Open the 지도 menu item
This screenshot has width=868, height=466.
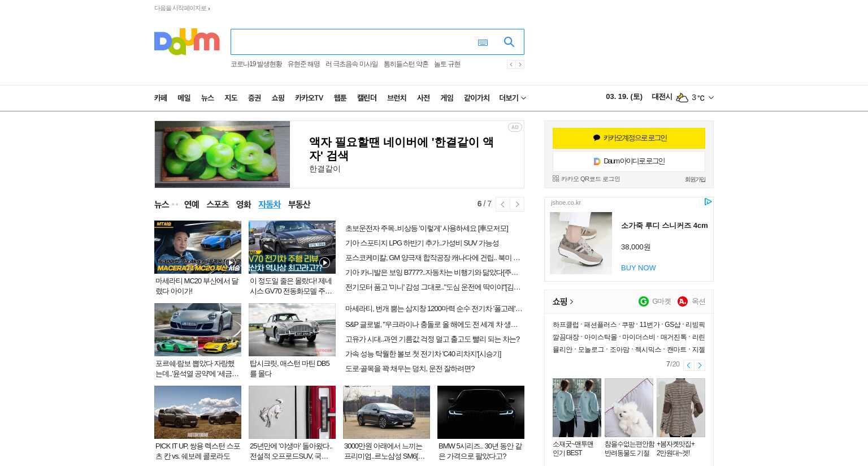point(231,98)
